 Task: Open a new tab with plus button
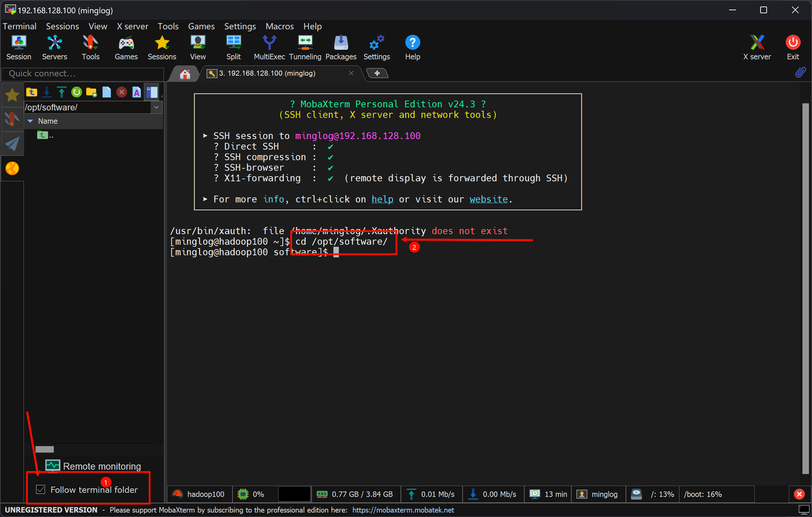tap(377, 73)
